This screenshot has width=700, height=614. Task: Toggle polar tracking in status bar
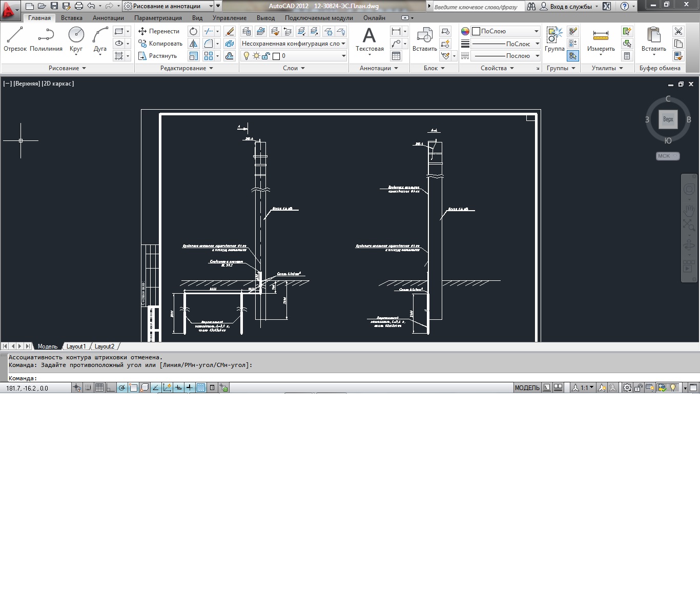(x=122, y=388)
